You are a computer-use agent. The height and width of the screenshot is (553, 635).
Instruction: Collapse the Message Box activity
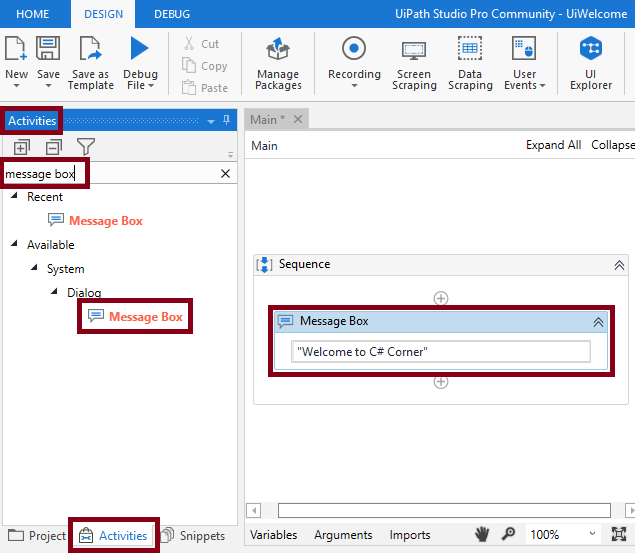598,322
